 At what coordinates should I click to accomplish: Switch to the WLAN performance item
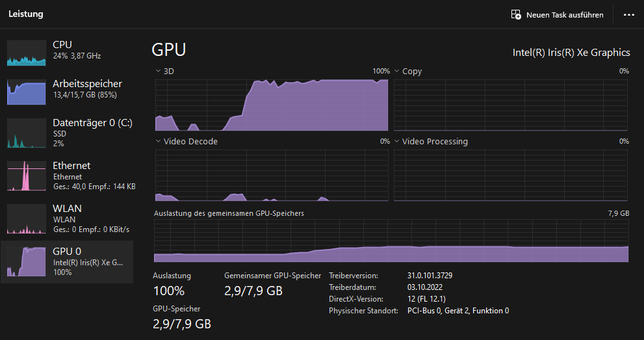[67, 218]
